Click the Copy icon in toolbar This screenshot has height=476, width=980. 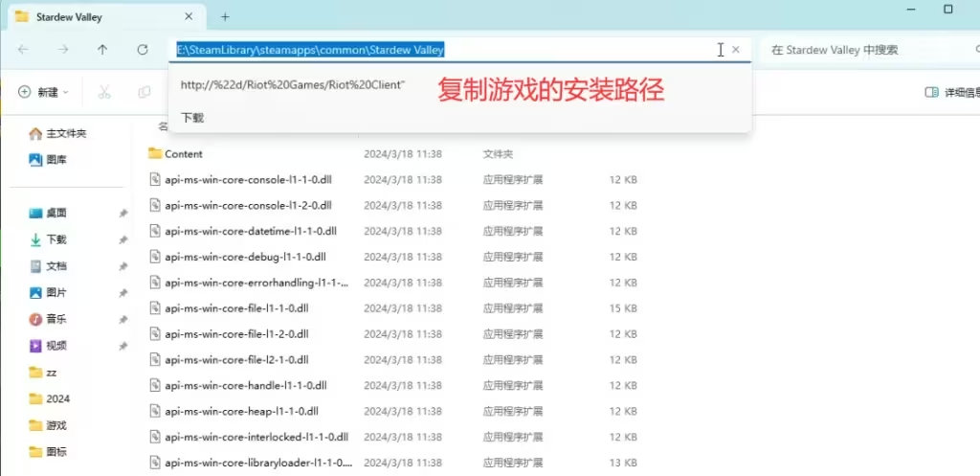(x=145, y=92)
